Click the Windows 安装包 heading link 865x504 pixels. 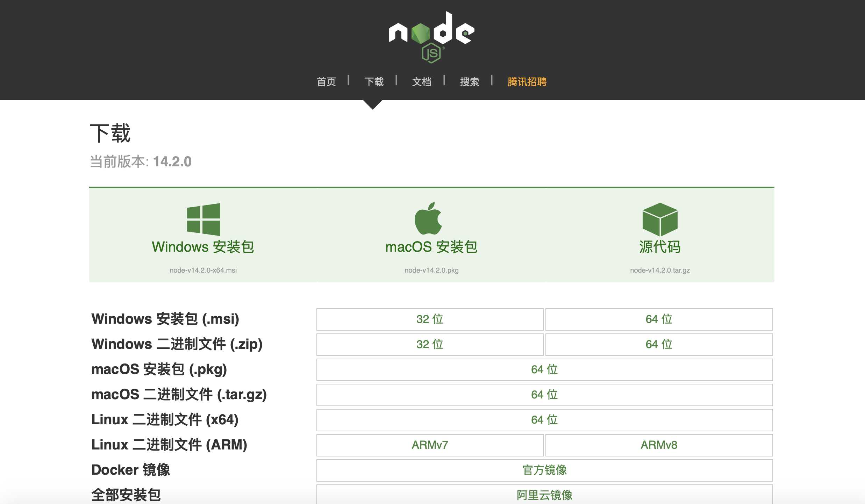pyautogui.click(x=203, y=247)
